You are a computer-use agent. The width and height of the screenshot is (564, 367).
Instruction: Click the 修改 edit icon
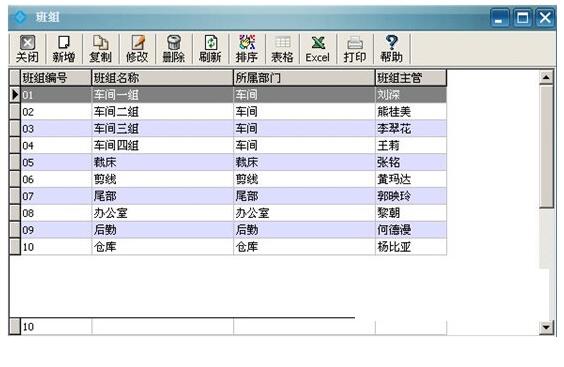click(137, 49)
